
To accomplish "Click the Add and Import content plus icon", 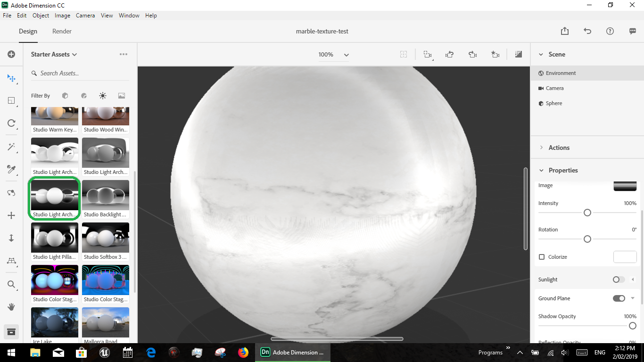I will (x=11, y=54).
